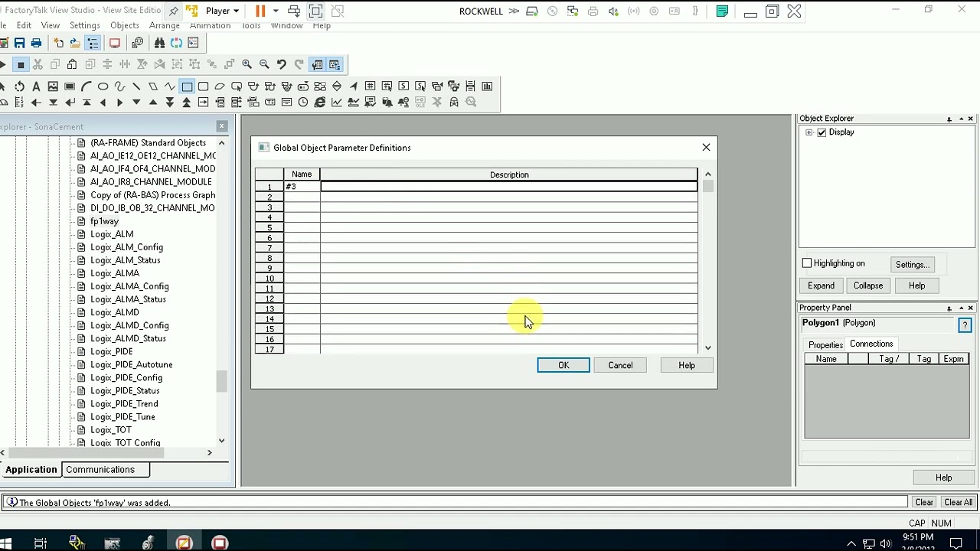This screenshot has height=551, width=980.
Task: Click the Stop (test display) square icon
Action: click(21, 64)
